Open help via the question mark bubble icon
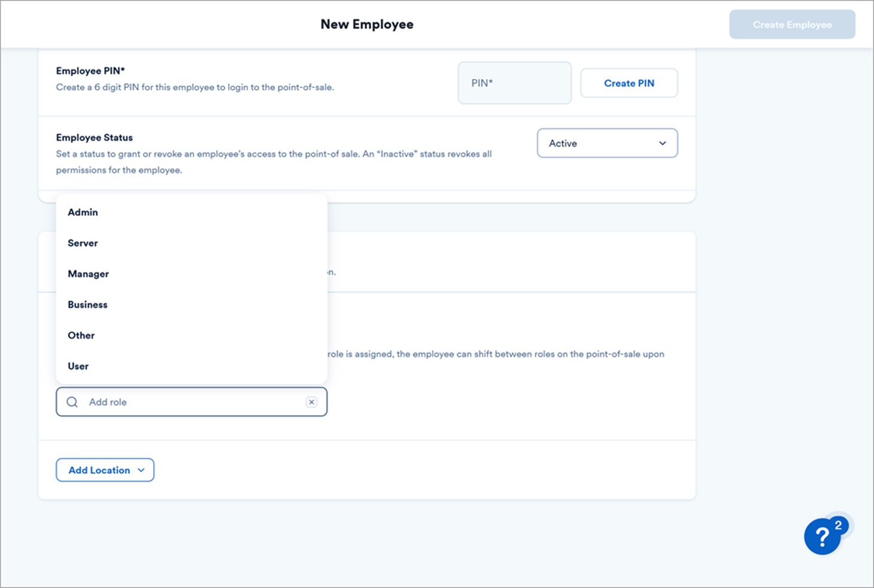The image size is (874, 588). pyautogui.click(x=822, y=537)
